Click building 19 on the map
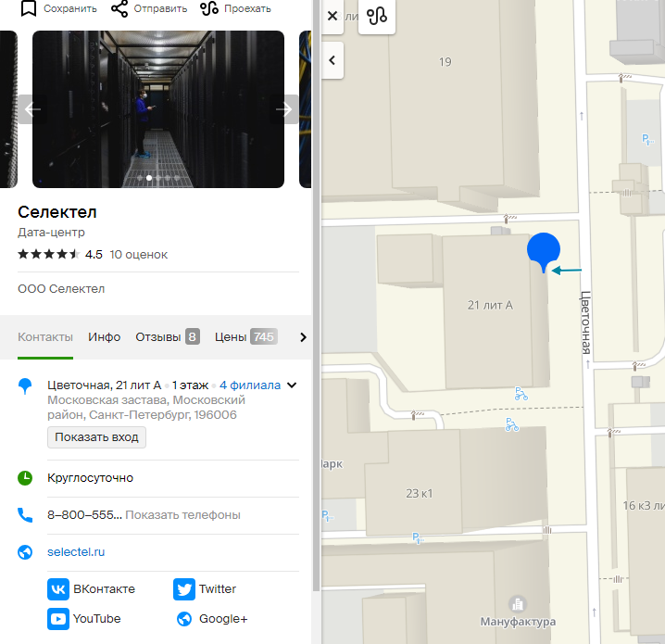Image resolution: width=665 pixels, height=644 pixels. 445,62
